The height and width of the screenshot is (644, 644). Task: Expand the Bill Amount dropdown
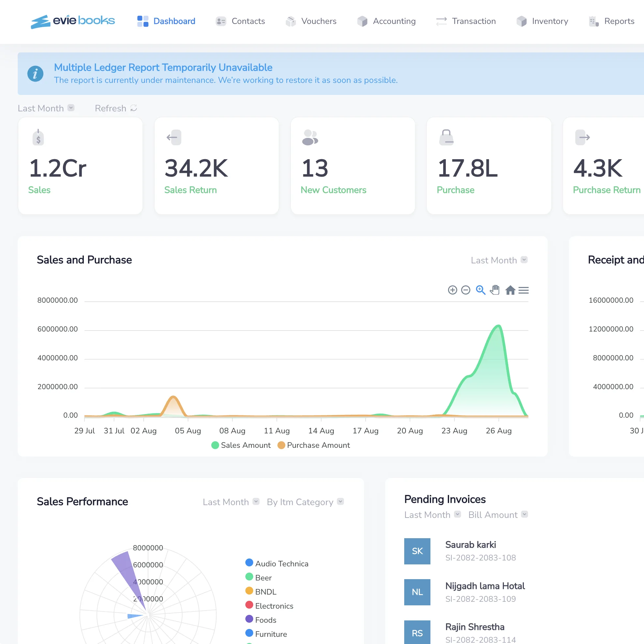pyautogui.click(x=498, y=515)
